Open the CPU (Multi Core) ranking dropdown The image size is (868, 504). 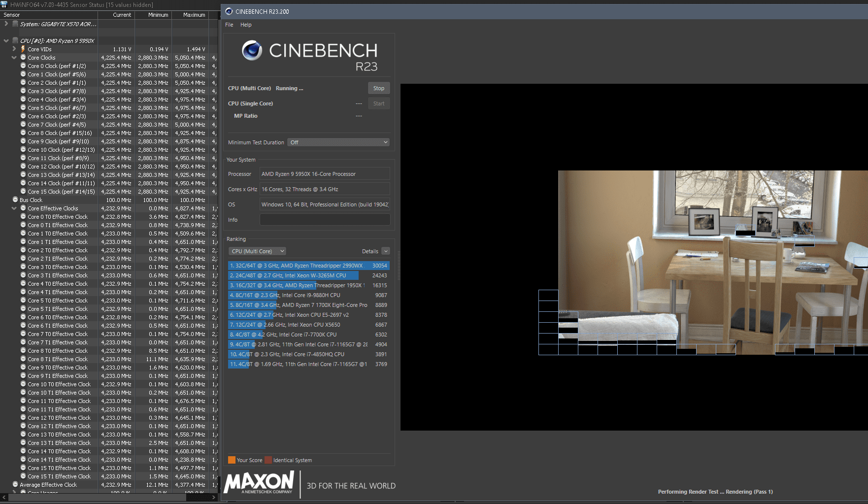[257, 251]
